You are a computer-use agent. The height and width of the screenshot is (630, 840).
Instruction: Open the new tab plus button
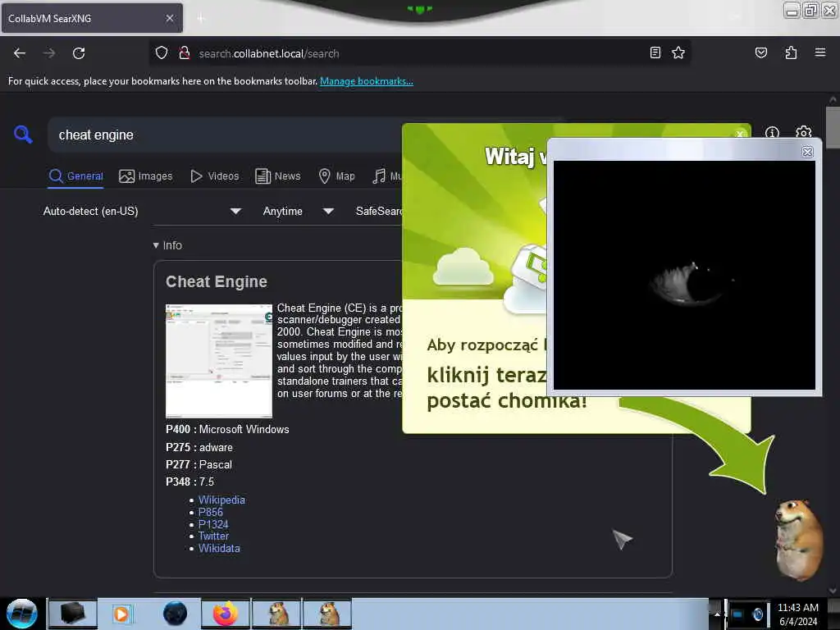click(201, 19)
